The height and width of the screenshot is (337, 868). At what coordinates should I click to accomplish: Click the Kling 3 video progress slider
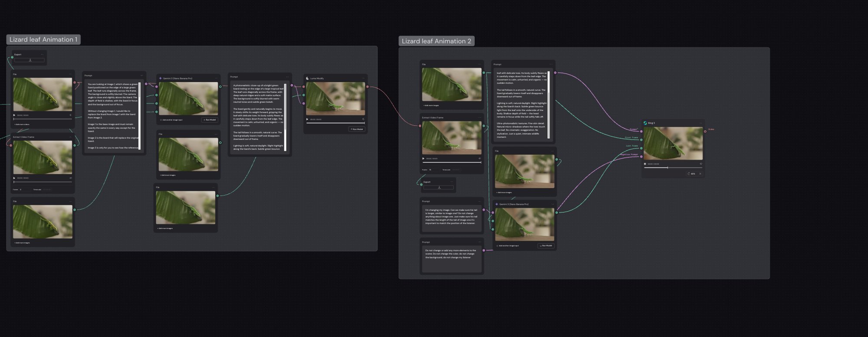[x=673, y=167]
